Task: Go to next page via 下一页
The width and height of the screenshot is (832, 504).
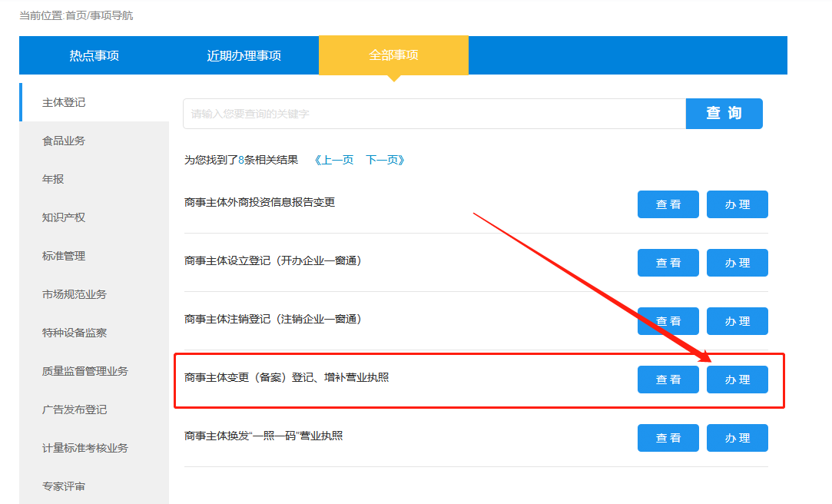Action: [385, 160]
